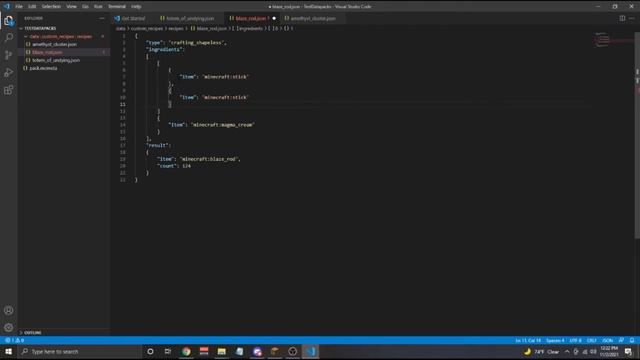Click the ingredients breadcrumb segment
640x360 pixels.
(x=250, y=29)
